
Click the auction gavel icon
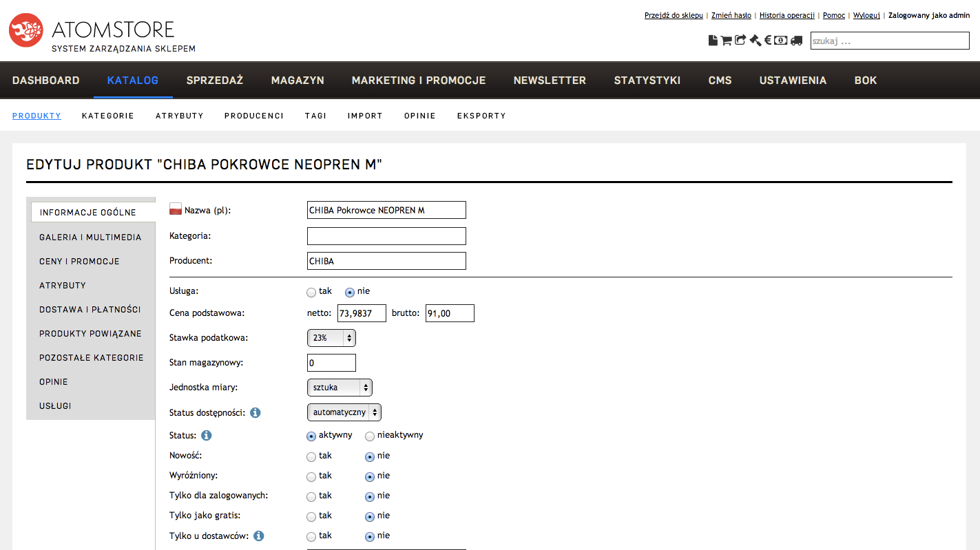[x=755, y=41]
